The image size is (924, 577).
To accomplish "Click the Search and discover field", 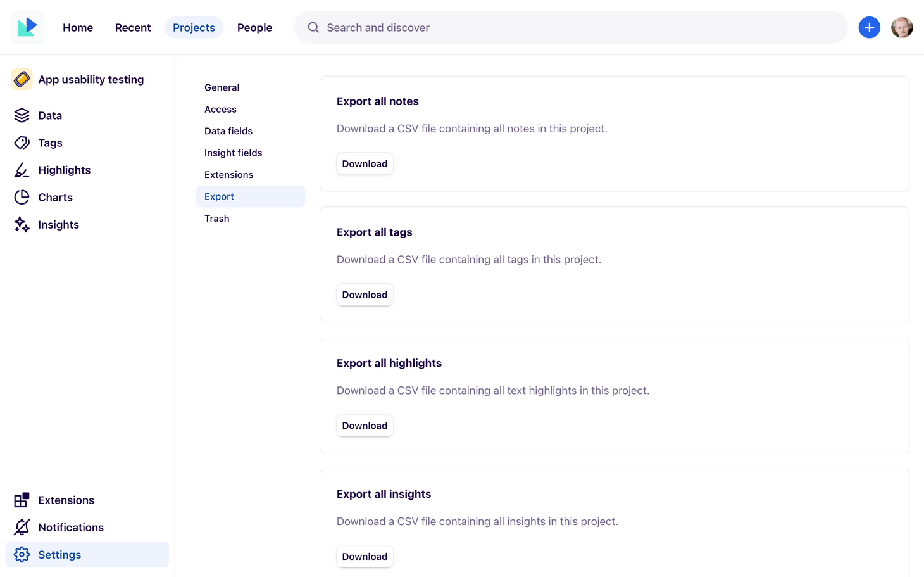I will coord(570,27).
